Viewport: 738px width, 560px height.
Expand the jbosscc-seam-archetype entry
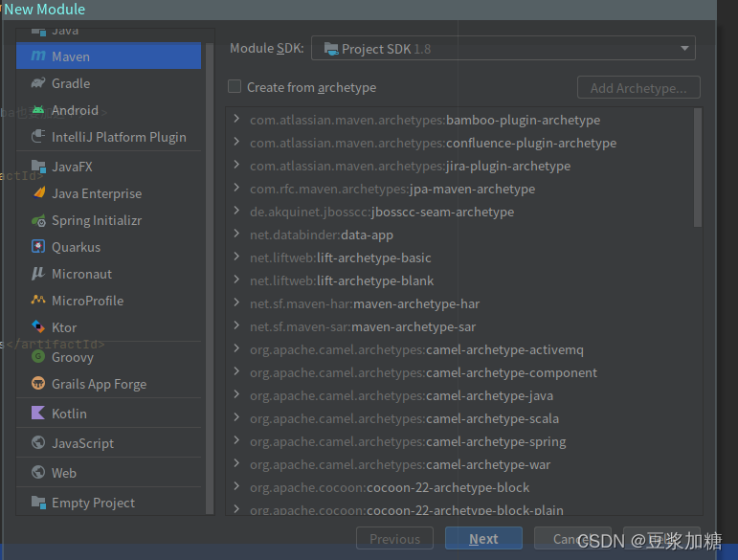(x=236, y=211)
